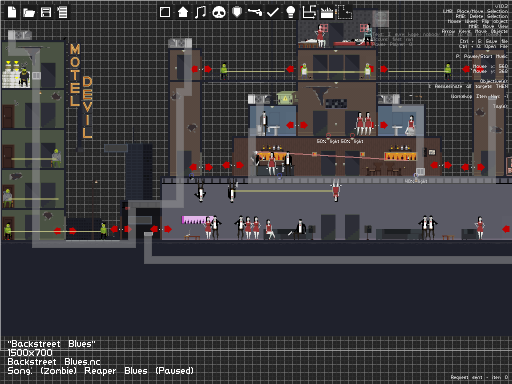Viewport: 512px width, 384px height.
Task: Select the skull enemy tool
Action: [219, 13]
